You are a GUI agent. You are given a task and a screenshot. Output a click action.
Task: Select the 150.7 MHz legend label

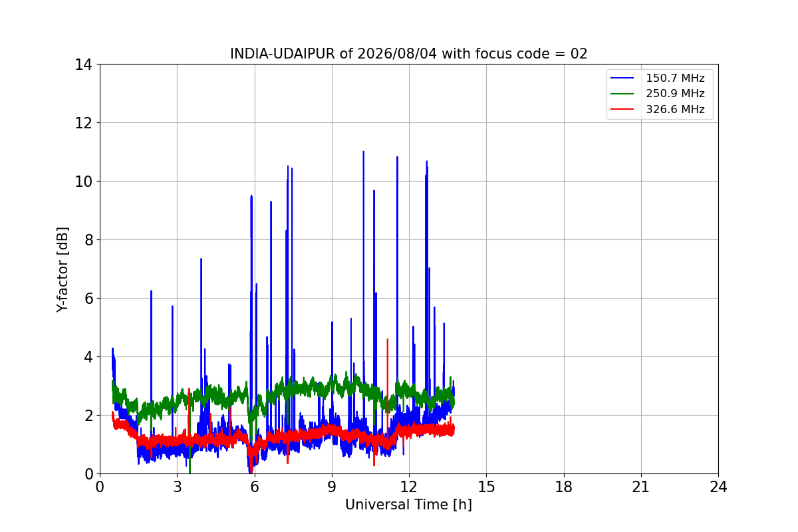click(675, 78)
